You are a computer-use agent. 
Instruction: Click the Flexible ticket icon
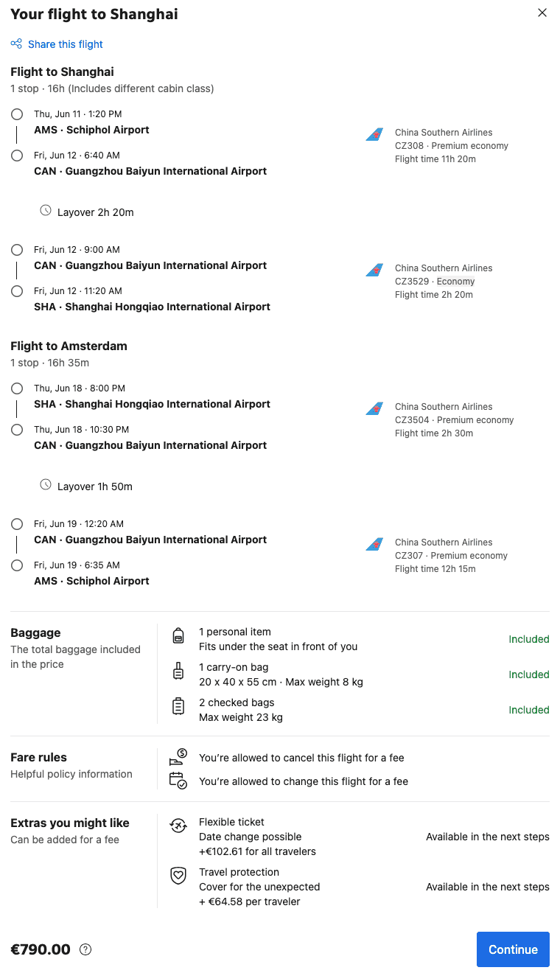pos(178,826)
